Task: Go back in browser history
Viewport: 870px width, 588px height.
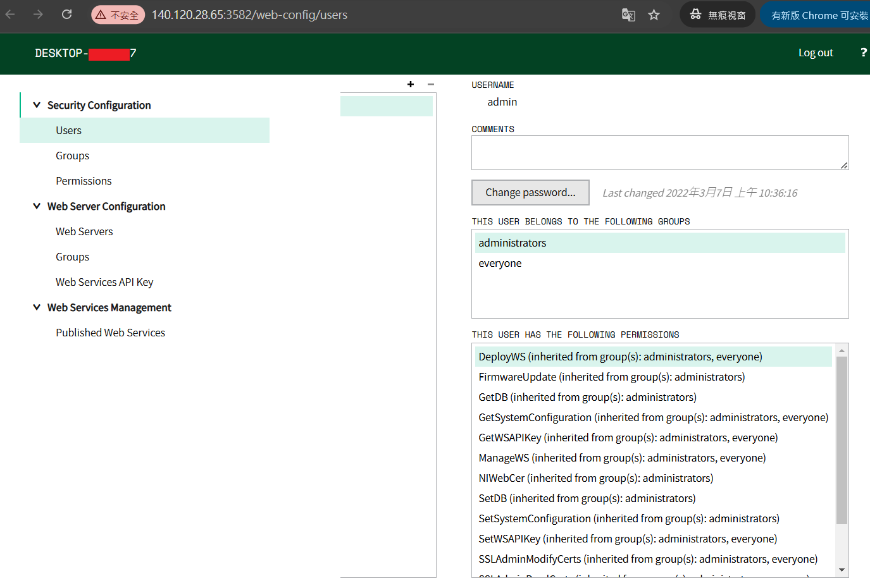Action: tap(10, 15)
